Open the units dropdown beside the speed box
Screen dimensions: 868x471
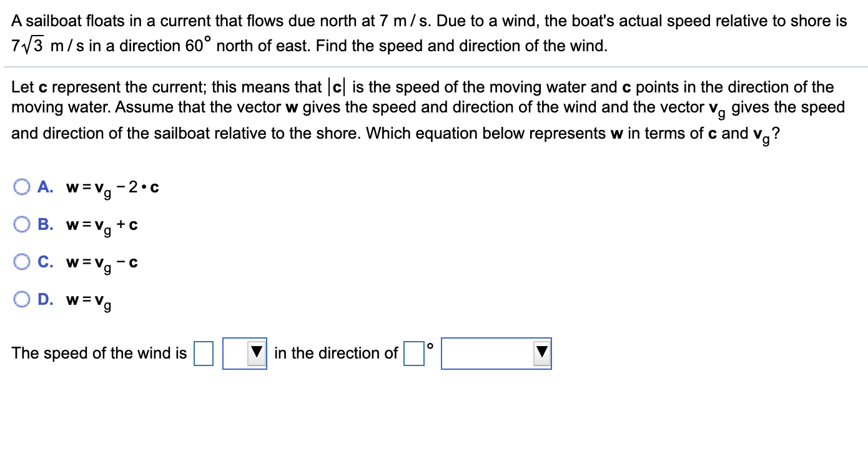point(244,353)
